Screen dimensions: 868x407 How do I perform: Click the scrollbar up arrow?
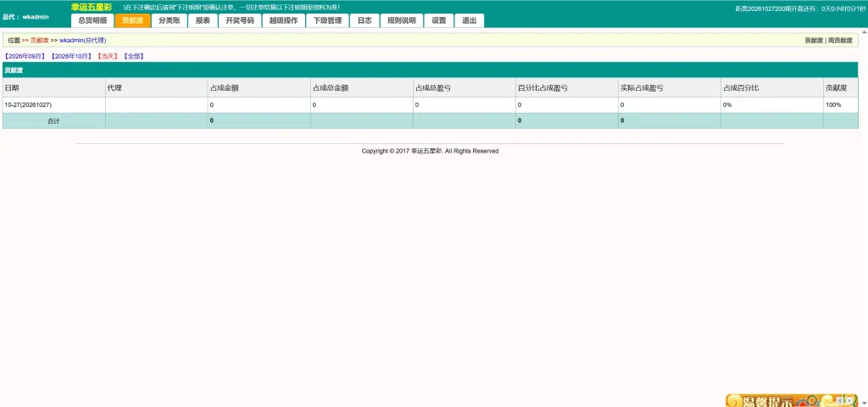coord(864,32)
